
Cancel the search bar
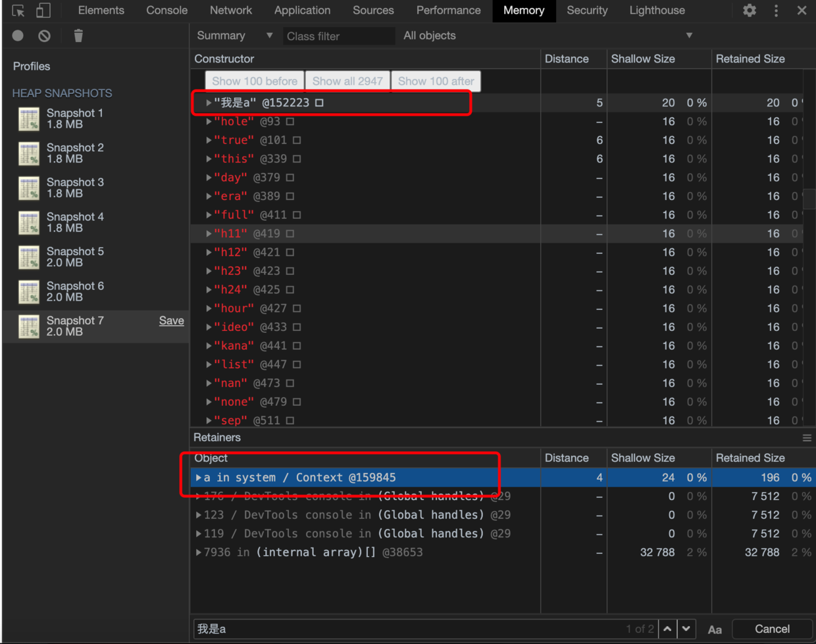(772, 629)
